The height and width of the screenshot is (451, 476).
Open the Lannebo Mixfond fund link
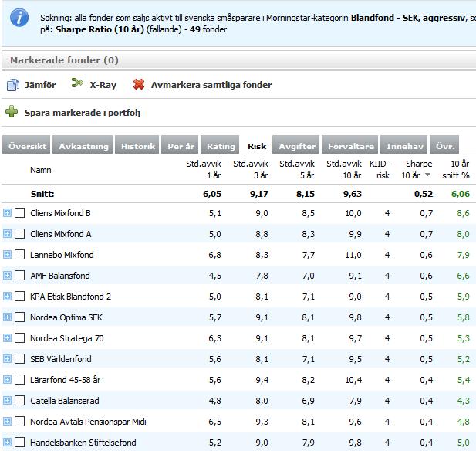[x=62, y=255]
